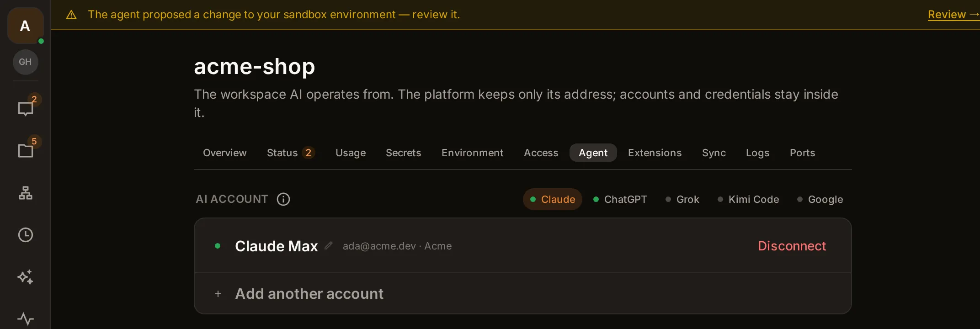This screenshot has height=329, width=980.
Task: Open the A workspace avatar
Action: tap(25, 26)
